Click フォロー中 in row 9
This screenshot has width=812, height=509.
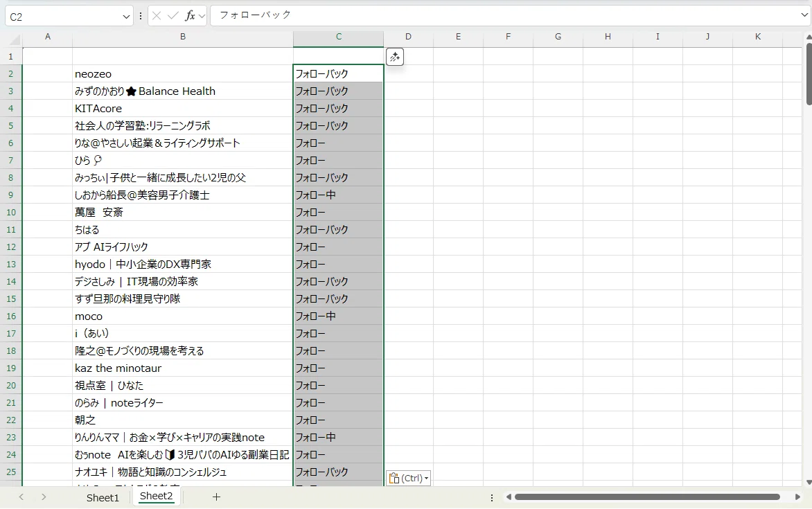[339, 195]
